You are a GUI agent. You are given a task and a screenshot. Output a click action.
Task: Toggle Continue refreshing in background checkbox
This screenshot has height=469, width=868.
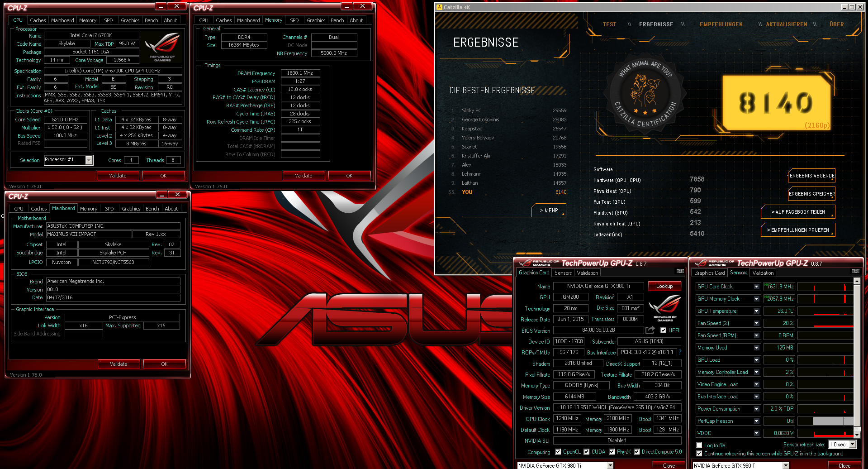[699, 454]
